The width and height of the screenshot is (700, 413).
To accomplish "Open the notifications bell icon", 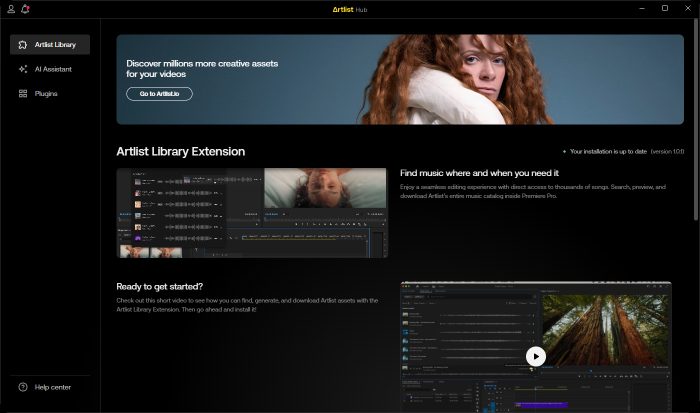I will (x=25, y=9).
